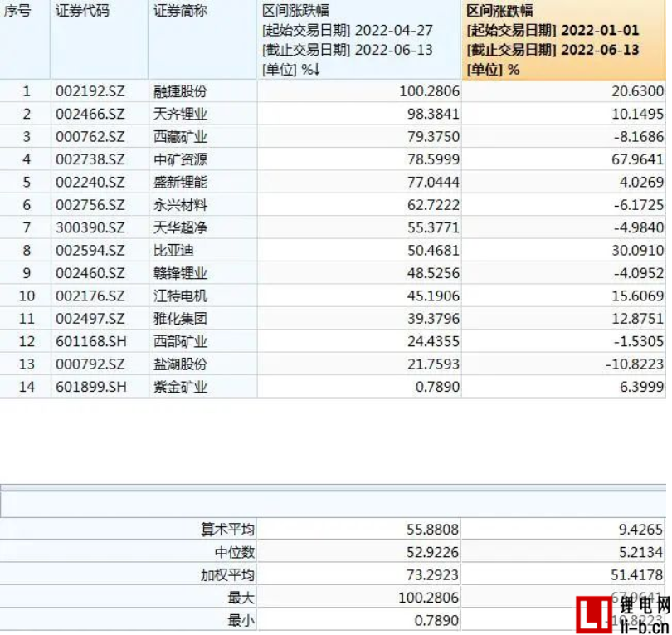Image resolution: width=672 pixels, height=635 pixels.
Task: Select stock code 601899.SH
Action: (91, 387)
